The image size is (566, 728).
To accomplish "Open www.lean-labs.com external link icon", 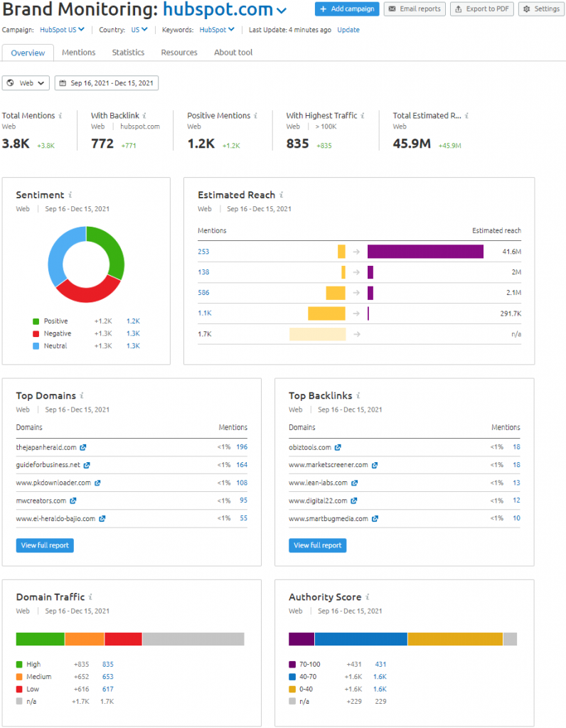I will point(354,483).
